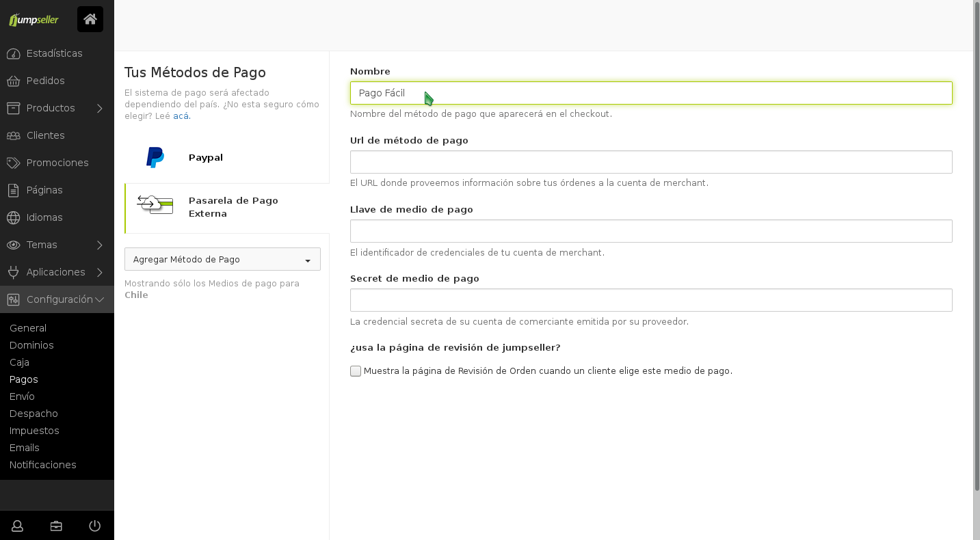Follow the 'acá' help link
Screen dimensions: 980x540
181,116
